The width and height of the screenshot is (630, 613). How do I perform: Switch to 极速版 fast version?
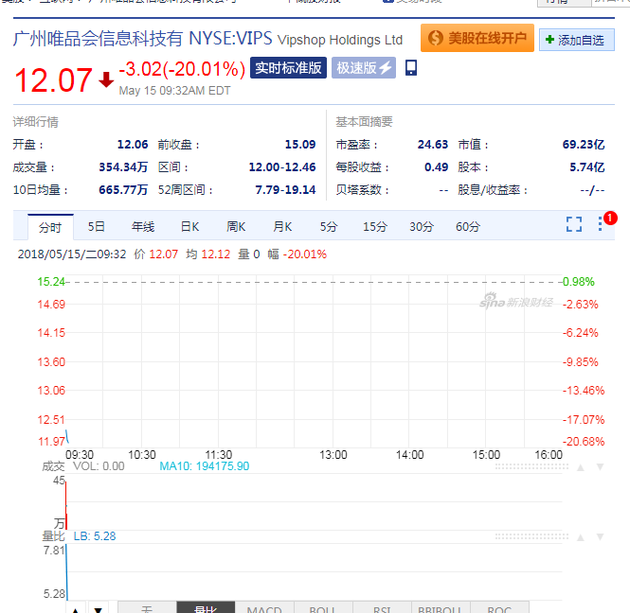point(363,68)
